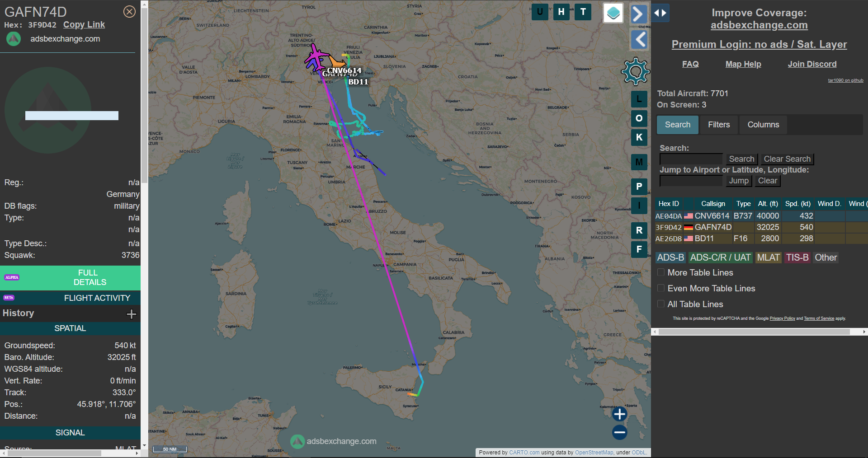This screenshot has height=458, width=868.
Task: Toggle the ADS-B source legend
Action: point(670,257)
